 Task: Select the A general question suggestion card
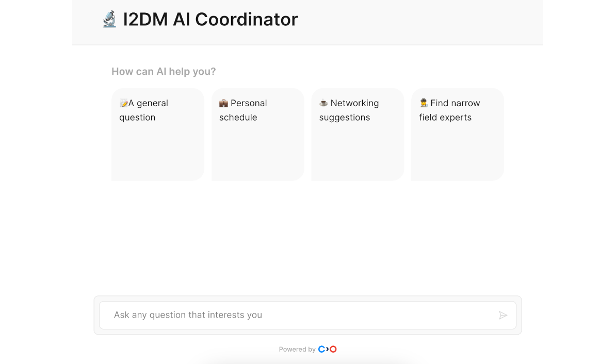tap(157, 134)
